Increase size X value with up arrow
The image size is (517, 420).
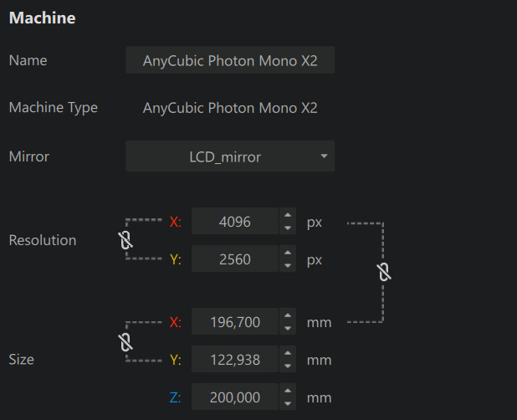pyautogui.click(x=288, y=316)
